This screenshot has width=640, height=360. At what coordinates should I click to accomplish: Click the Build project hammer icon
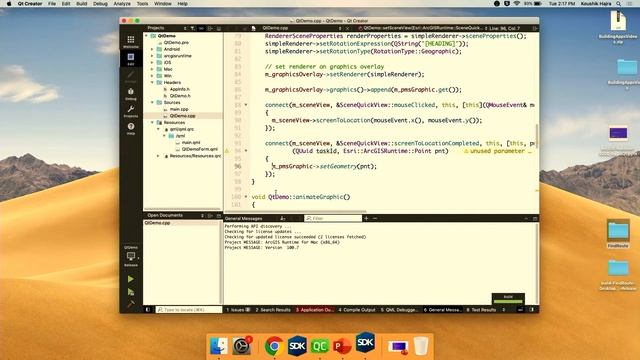tap(131, 304)
